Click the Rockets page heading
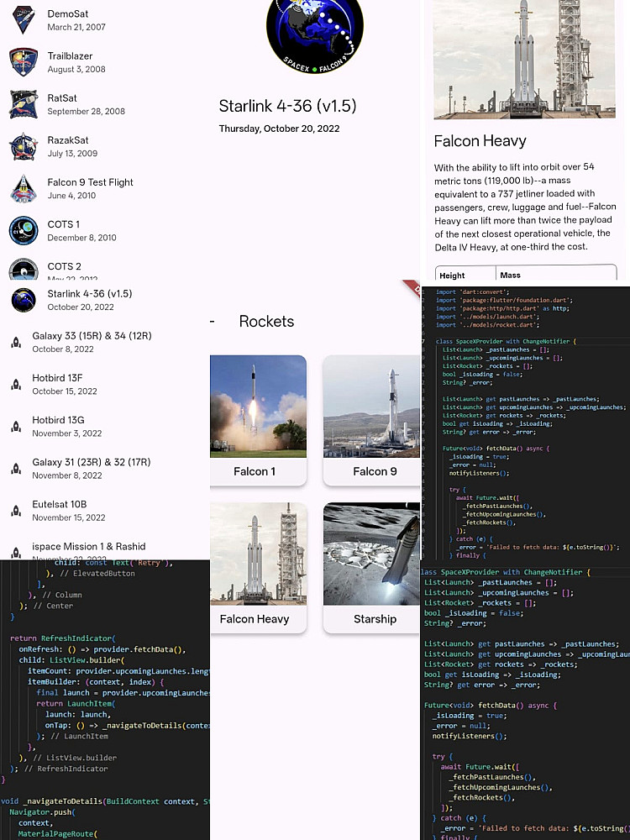 [x=266, y=322]
